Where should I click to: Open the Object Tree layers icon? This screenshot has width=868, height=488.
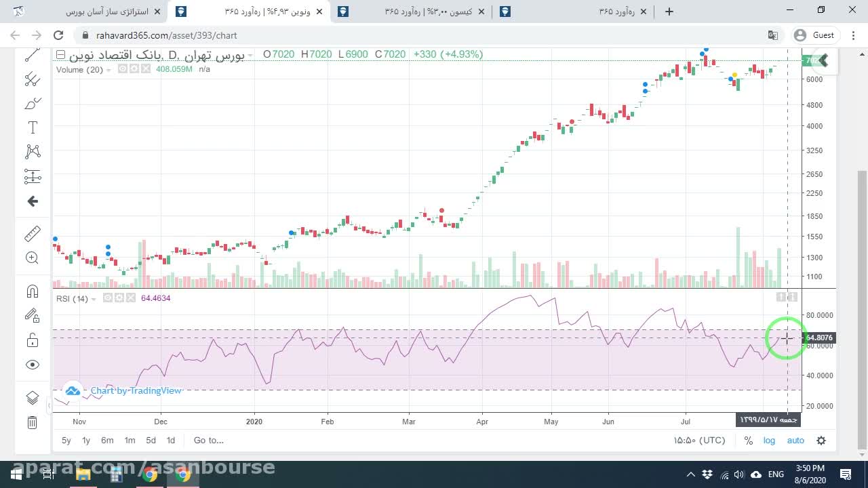[x=33, y=398]
